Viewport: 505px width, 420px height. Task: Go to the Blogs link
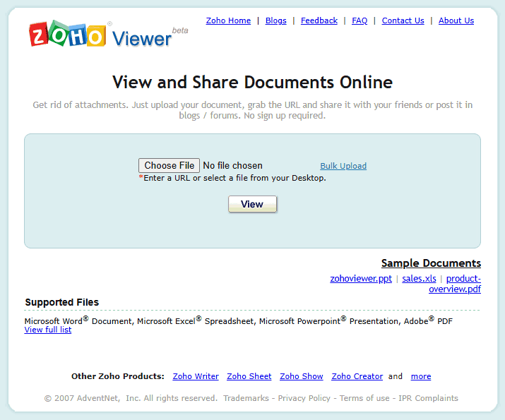coord(276,20)
